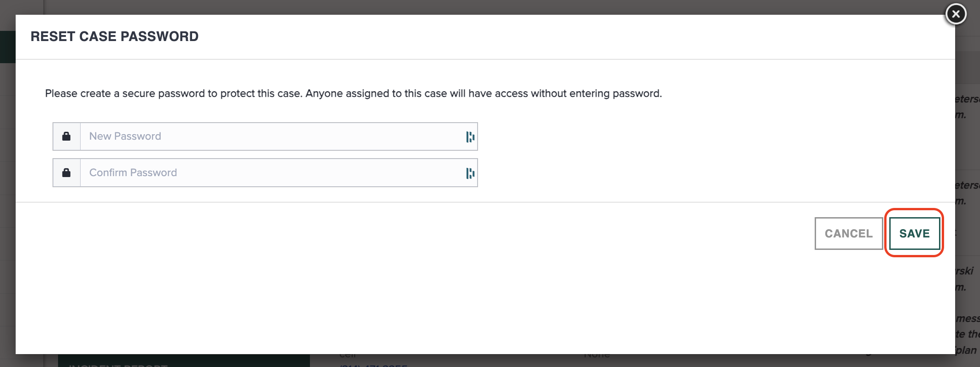The width and height of the screenshot is (980, 367).
Task: Open password manager icon in New Password field
Action: point(470,137)
